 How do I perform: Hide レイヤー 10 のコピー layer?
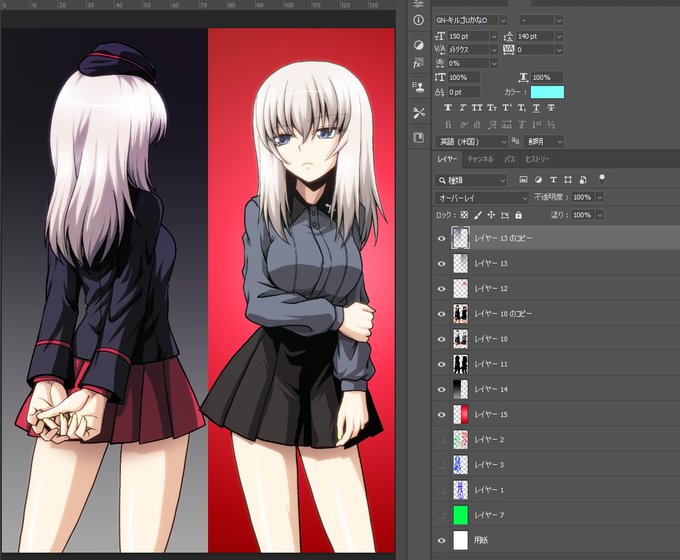pyautogui.click(x=441, y=314)
